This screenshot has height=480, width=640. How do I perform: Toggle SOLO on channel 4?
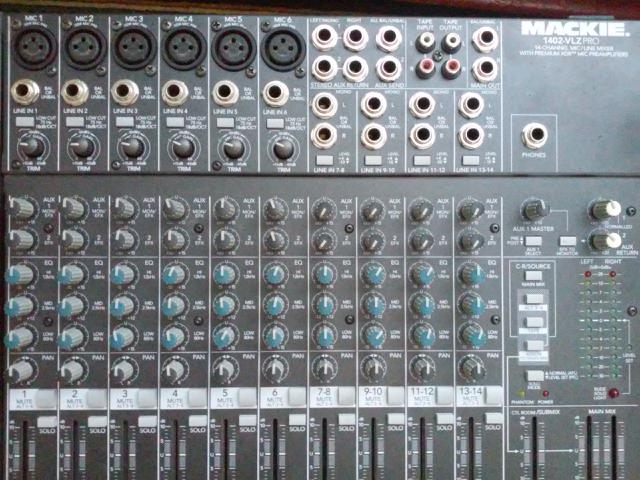[193, 427]
